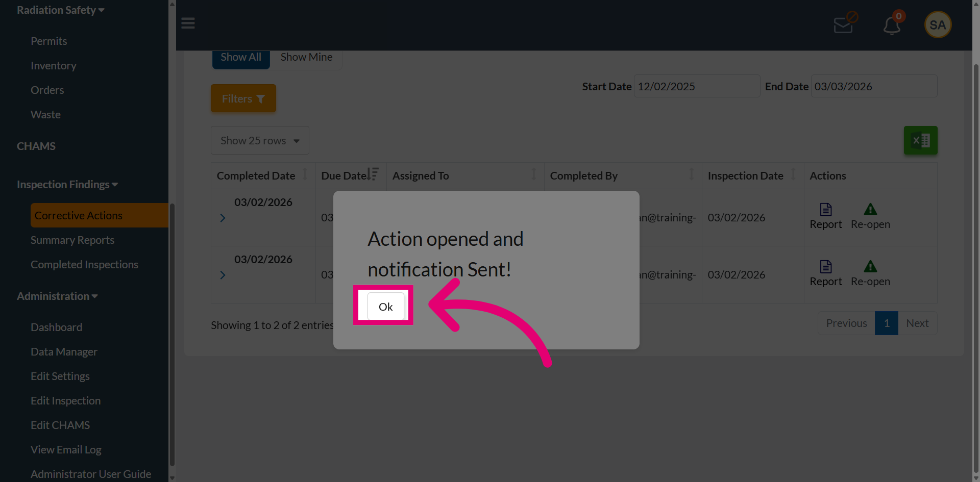Viewport: 980px width, 482px height.
Task: Click the sidebar vertical scrollbar
Action: tap(172, 334)
